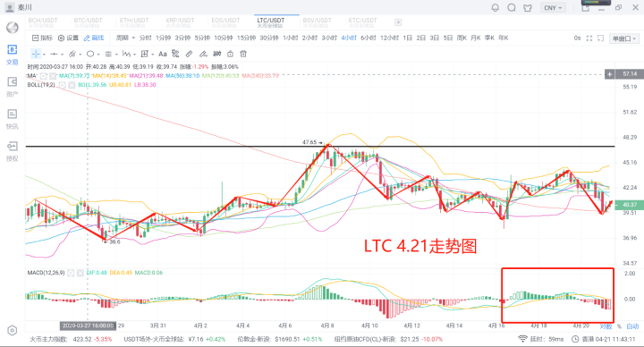Image resolution: width=644 pixels, height=347 pixels.
Task: Click the globe logo in sidebar
Action: click(13, 28)
